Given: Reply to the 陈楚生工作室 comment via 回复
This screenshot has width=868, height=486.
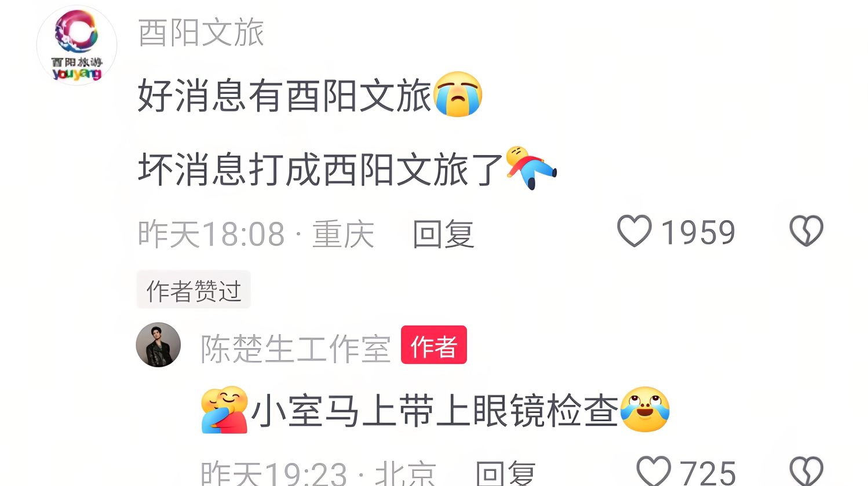Looking at the screenshot, I should [x=505, y=473].
